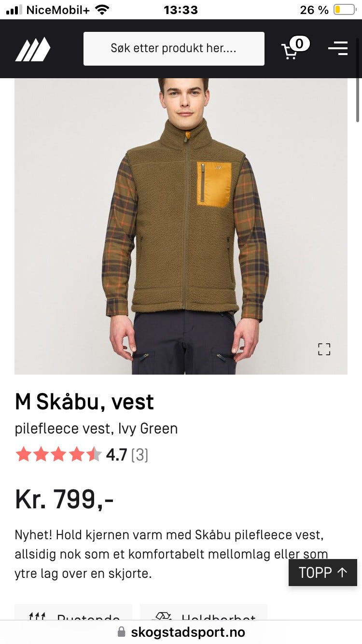Tap the Skogstad logo icon
The height and width of the screenshot is (644, 362).
33,49
